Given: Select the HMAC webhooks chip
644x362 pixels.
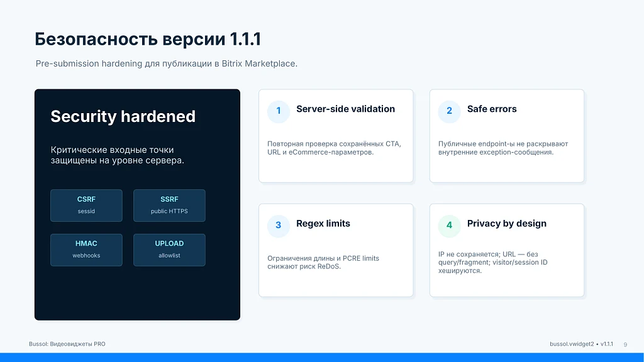Looking at the screenshot, I should [86, 250].
